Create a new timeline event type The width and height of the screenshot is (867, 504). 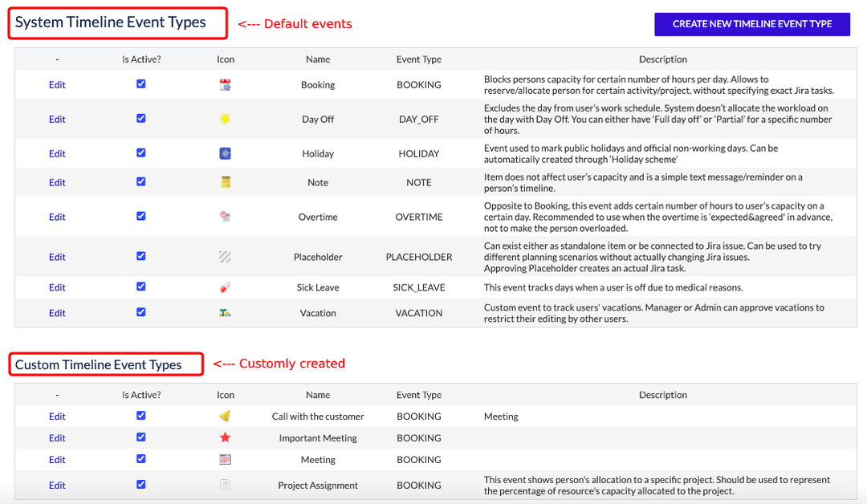tap(752, 24)
